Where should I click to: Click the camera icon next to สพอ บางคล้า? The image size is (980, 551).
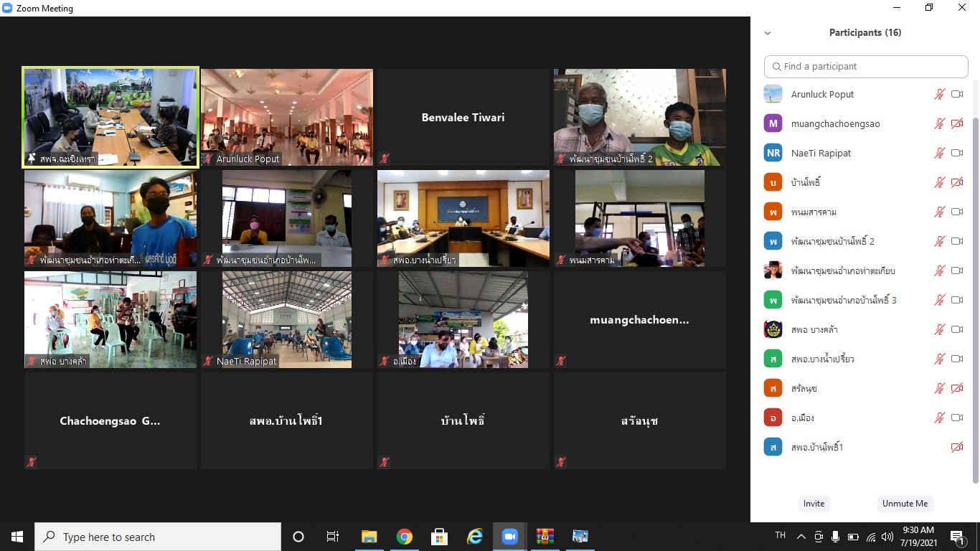pyautogui.click(x=957, y=329)
